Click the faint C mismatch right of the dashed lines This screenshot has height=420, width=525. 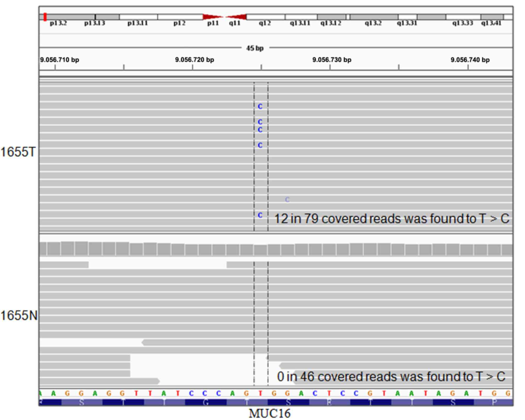point(287,200)
